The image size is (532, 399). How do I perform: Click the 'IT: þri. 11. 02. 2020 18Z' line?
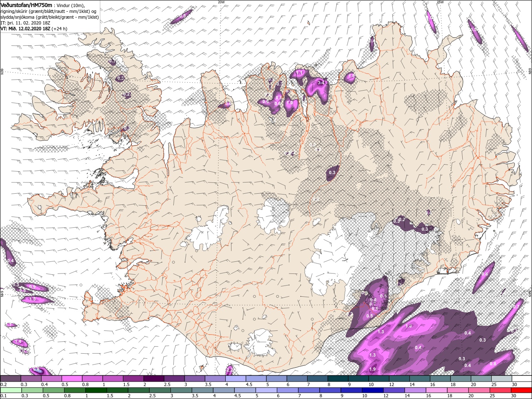click(25, 23)
